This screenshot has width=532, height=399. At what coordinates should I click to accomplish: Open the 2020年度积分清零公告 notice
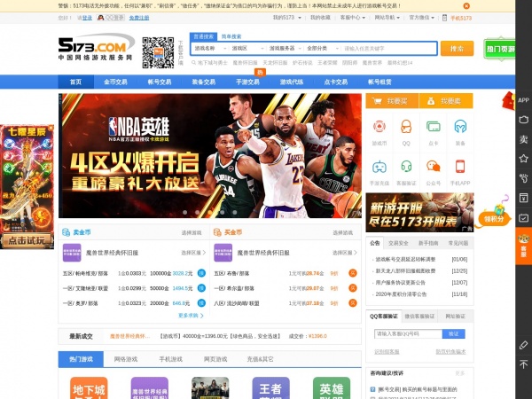[401, 294]
